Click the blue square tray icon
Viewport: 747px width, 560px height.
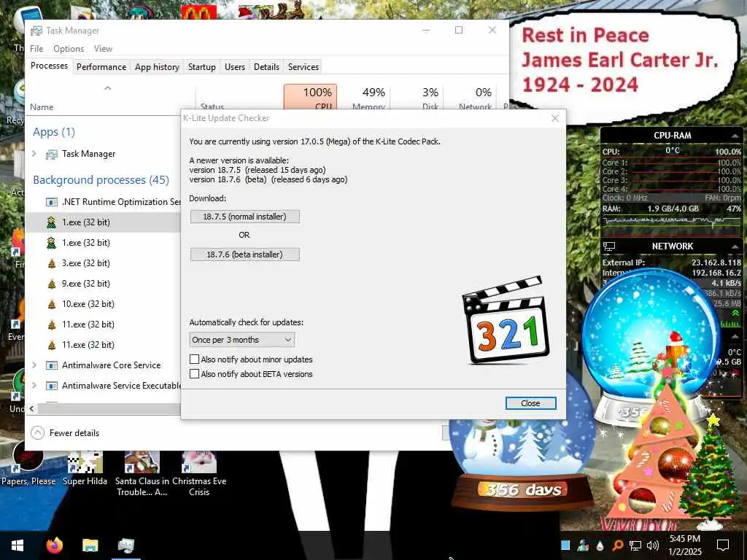[x=565, y=545]
